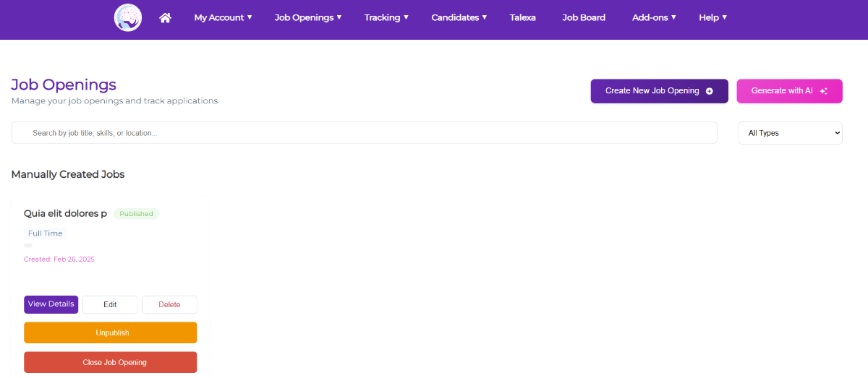View Details of Quia elit dolores p

[x=51, y=304]
